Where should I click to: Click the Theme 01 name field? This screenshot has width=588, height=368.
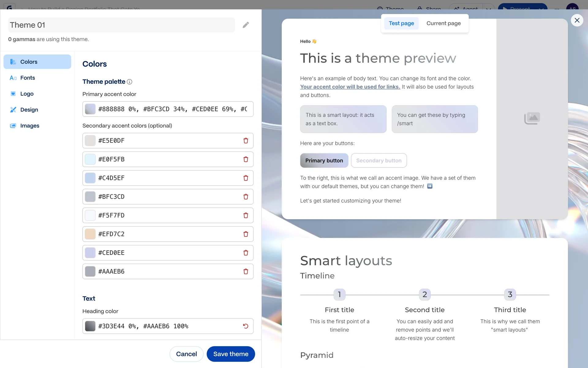point(121,25)
